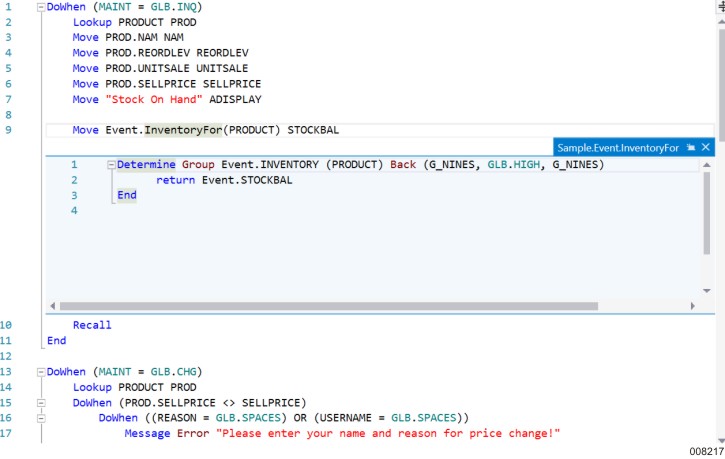Click Event.STOCKBAL in the peek window
This screenshot has height=459, width=725.
[x=247, y=180]
